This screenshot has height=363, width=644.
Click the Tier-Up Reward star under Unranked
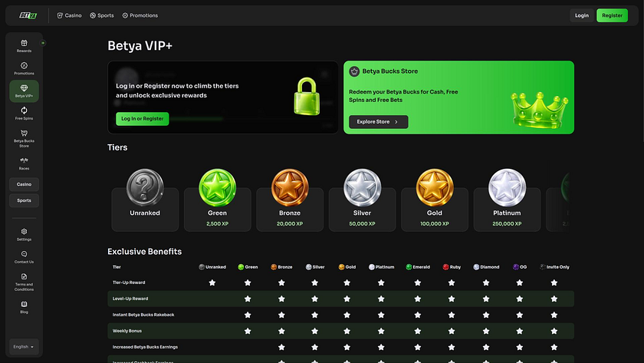click(212, 283)
